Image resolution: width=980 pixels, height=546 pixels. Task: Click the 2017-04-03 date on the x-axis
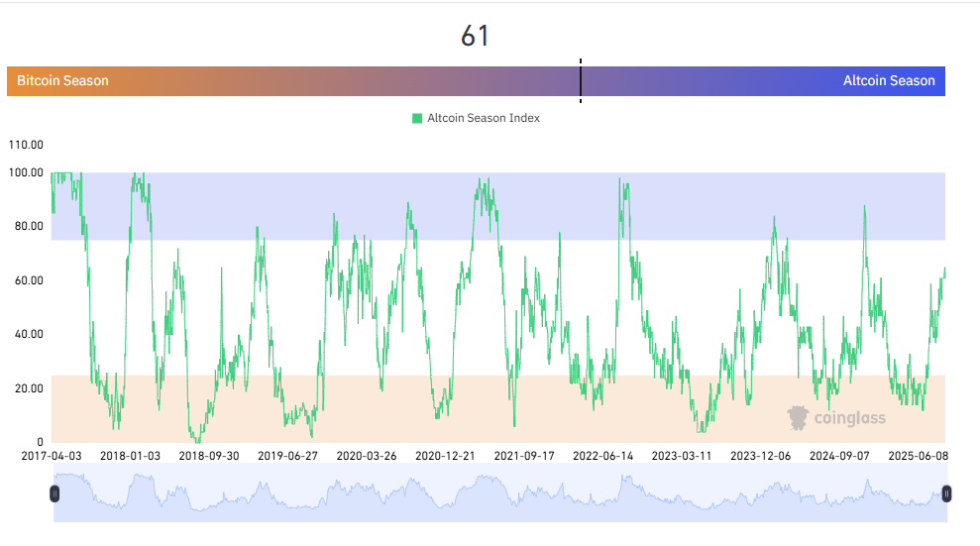52,456
